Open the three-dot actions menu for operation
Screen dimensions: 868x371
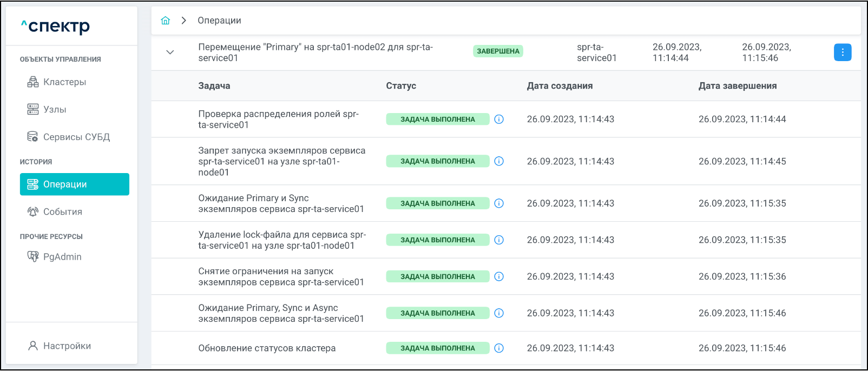click(843, 52)
